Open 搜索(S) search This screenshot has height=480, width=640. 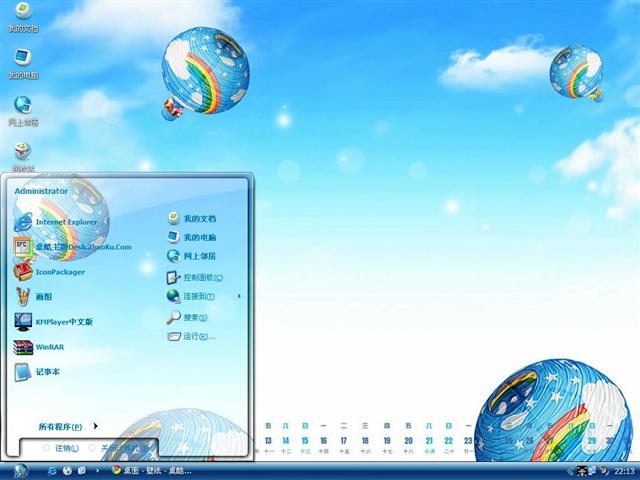click(x=187, y=317)
